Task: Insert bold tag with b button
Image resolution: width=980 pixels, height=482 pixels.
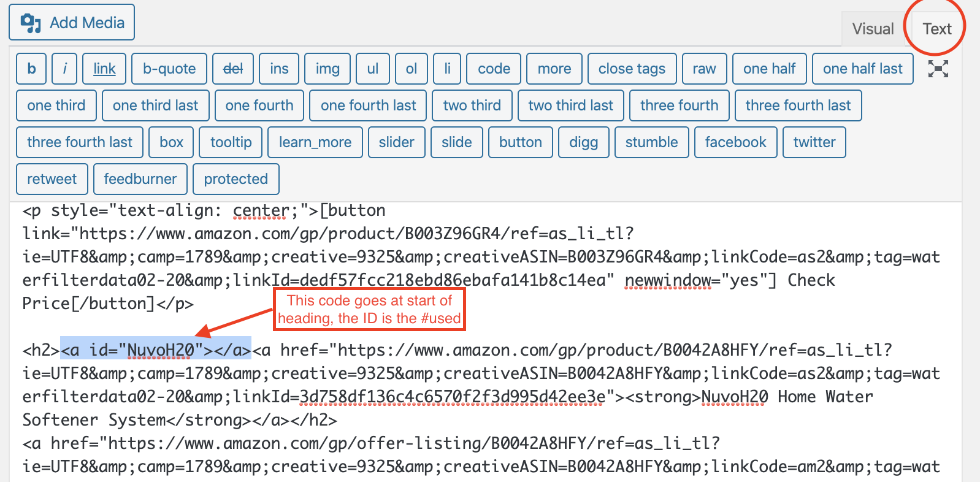Action: 31,69
